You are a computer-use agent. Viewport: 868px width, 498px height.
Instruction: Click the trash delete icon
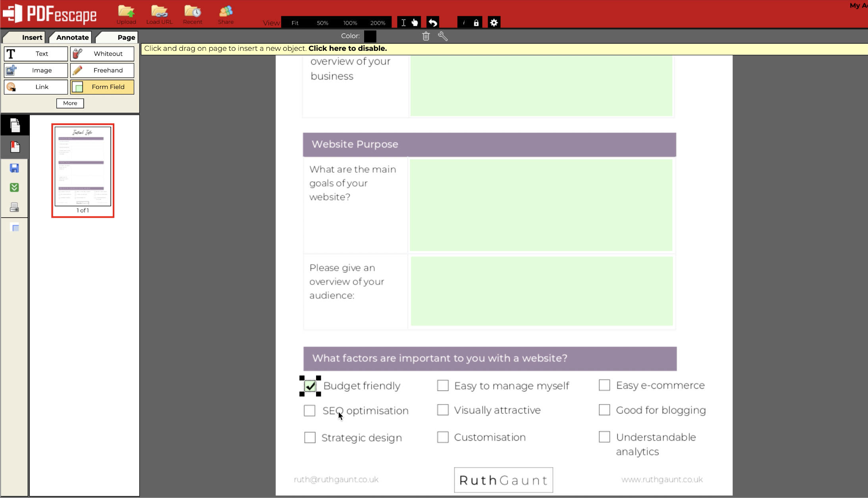click(x=426, y=36)
